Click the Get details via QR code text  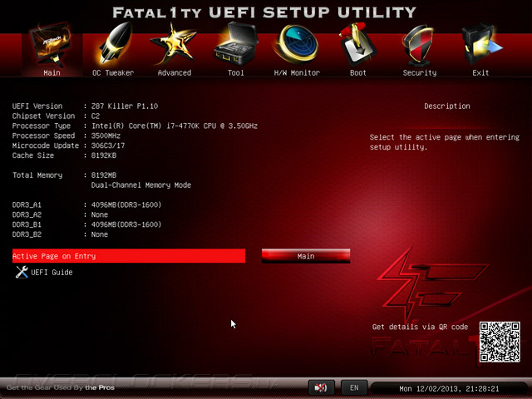[420, 327]
